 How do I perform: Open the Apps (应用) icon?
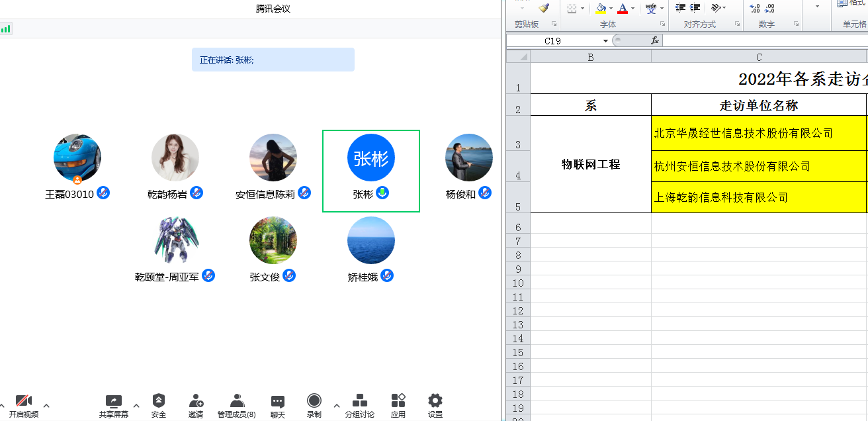tap(398, 401)
